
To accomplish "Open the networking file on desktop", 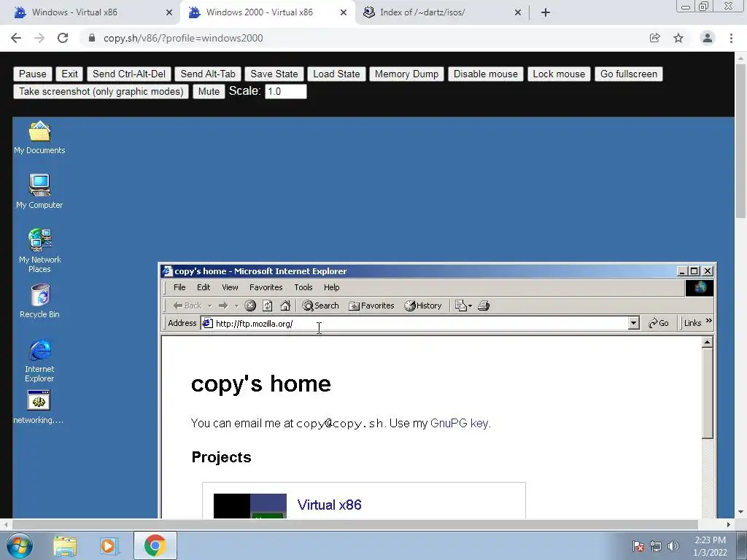I will [x=39, y=407].
